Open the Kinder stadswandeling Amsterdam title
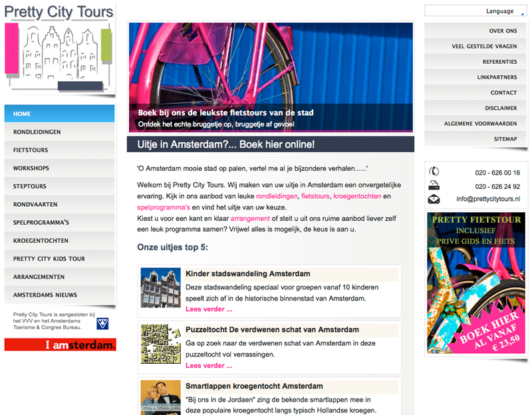 coord(247,273)
